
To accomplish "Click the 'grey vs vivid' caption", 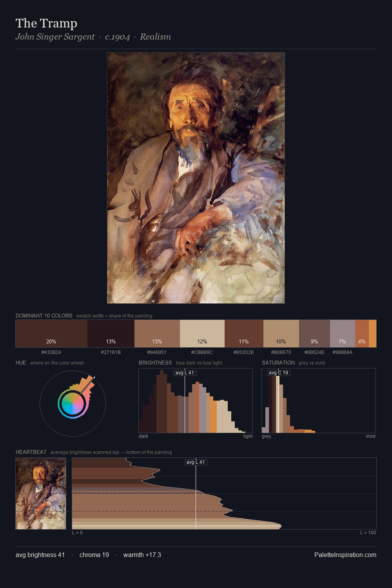I will [x=312, y=363].
